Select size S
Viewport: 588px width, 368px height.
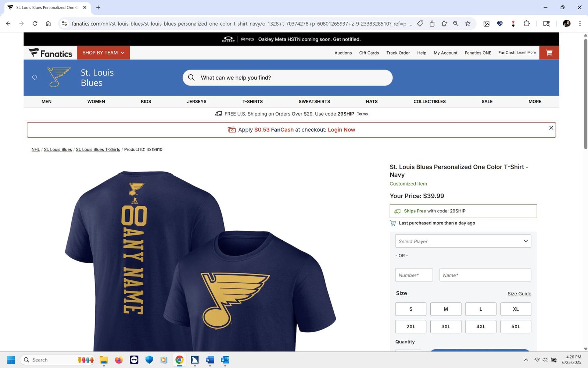point(411,309)
